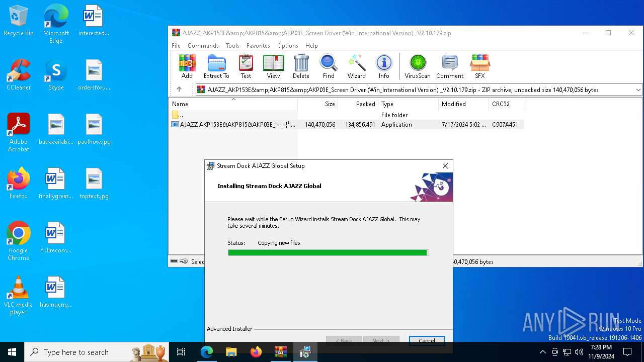The image size is (644, 362).
Task: Click the C907A451 CRC32 value
Action: (505, 125)
